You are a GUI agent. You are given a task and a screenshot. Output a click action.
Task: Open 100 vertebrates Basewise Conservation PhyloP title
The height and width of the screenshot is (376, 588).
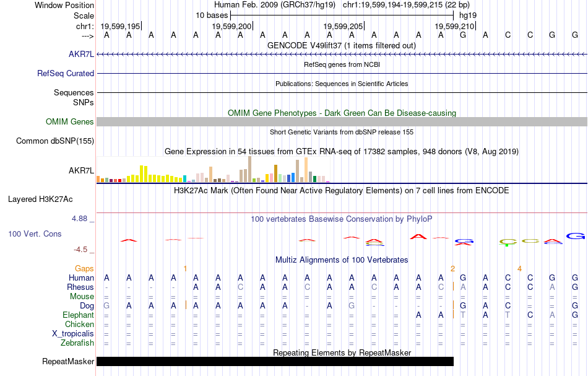[x=342, y=219]
